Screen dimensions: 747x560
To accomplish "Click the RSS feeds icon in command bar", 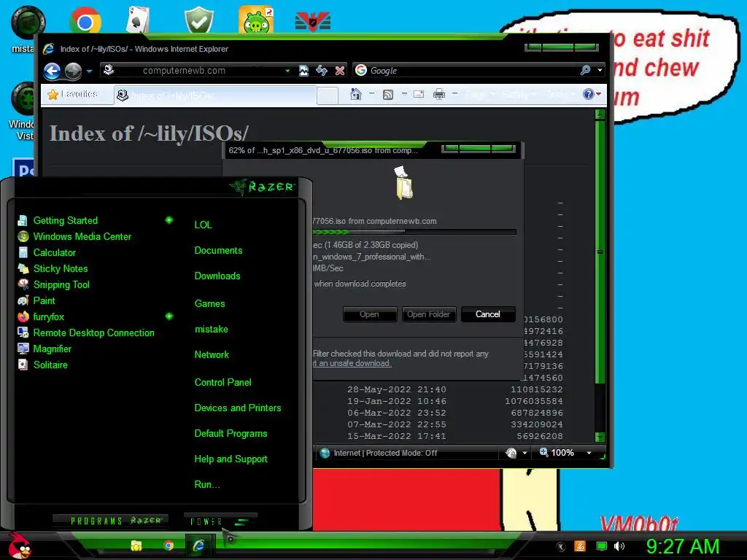I will pyautogui.click(x=388, y=94).
